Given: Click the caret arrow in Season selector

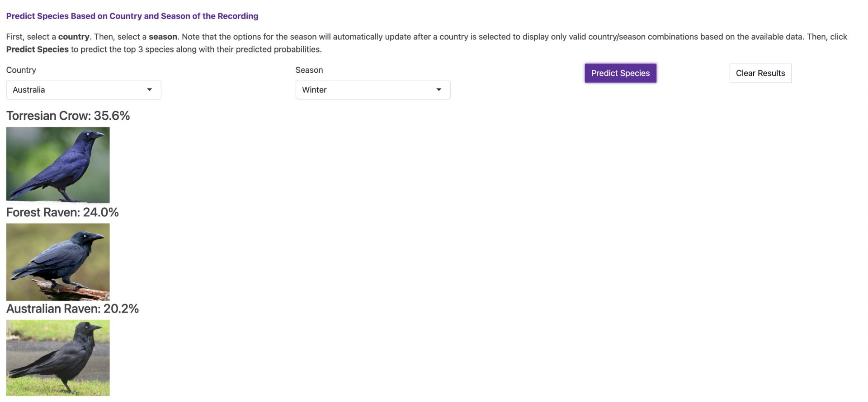Looking at the screenshot, I should 439,90.
